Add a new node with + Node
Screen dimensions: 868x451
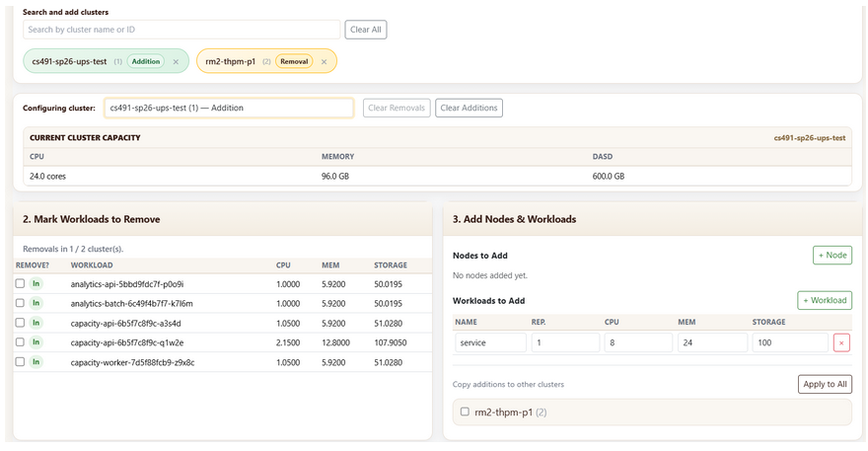pyautogui.click(x=832, y=256)
